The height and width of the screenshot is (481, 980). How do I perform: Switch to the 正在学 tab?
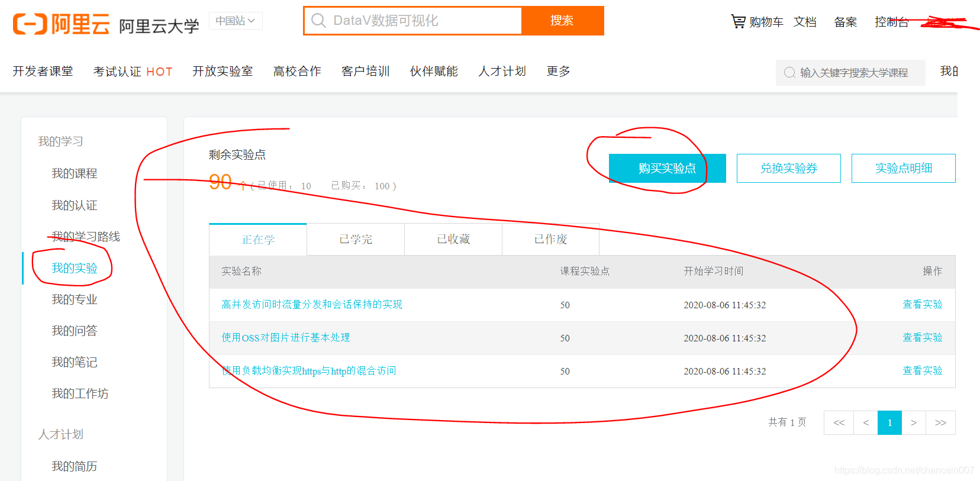coord(258,240)
